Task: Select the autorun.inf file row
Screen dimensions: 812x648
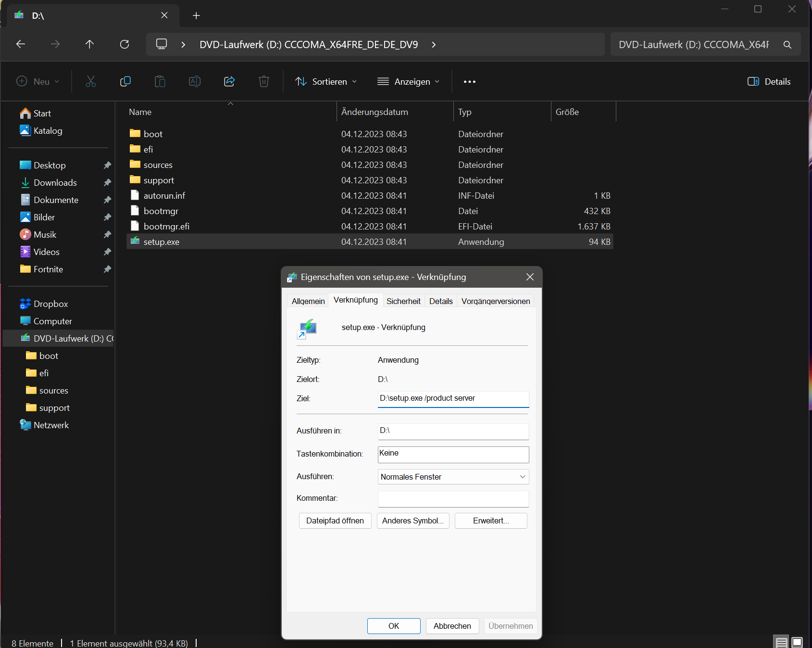Action: (x=370, y=195)
